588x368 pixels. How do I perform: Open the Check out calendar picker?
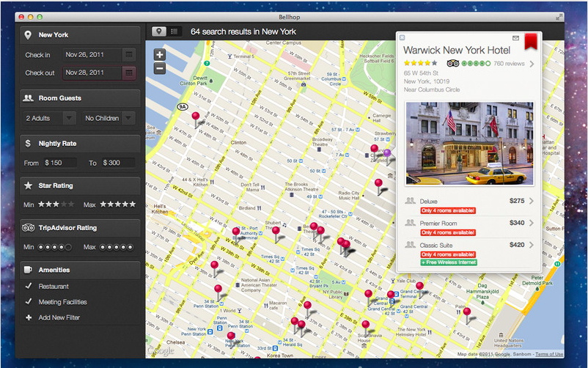[x=129, y=73]
